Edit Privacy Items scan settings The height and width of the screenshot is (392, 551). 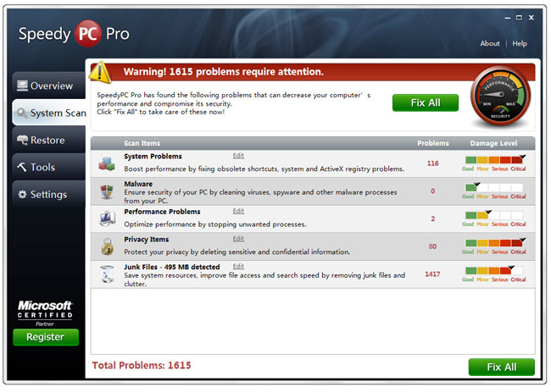[238, 239]
